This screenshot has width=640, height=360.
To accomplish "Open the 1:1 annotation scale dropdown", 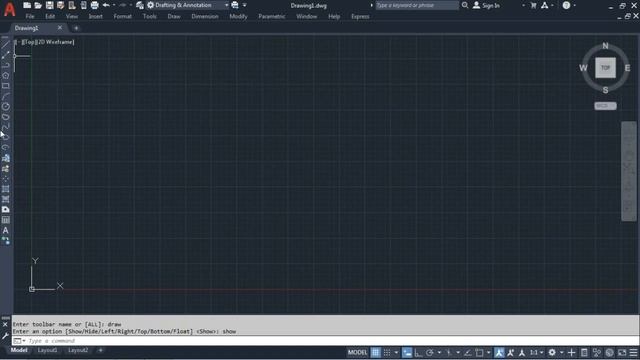I will point(536,353).
